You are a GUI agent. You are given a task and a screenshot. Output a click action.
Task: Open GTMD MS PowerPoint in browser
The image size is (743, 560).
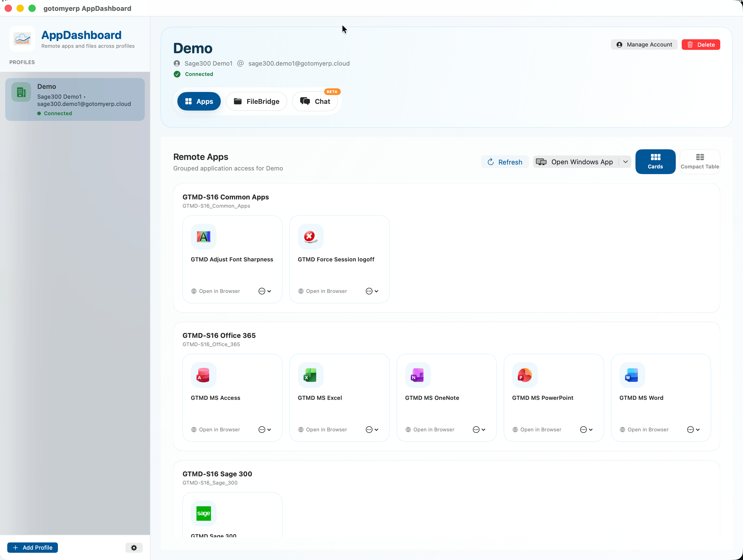(x=537, y=430)
